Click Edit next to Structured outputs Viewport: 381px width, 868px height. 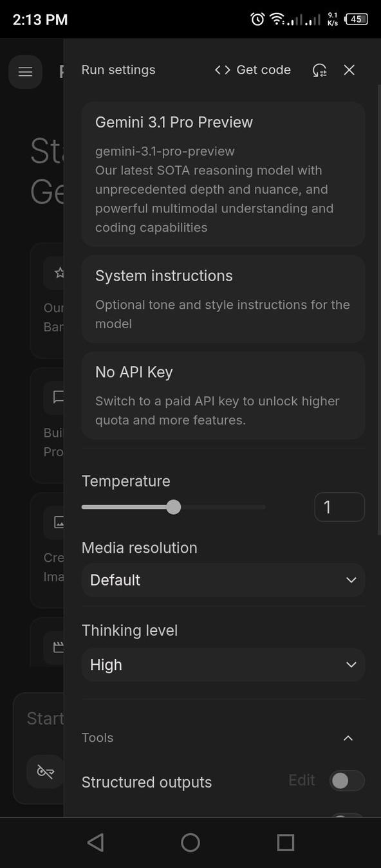301,780
